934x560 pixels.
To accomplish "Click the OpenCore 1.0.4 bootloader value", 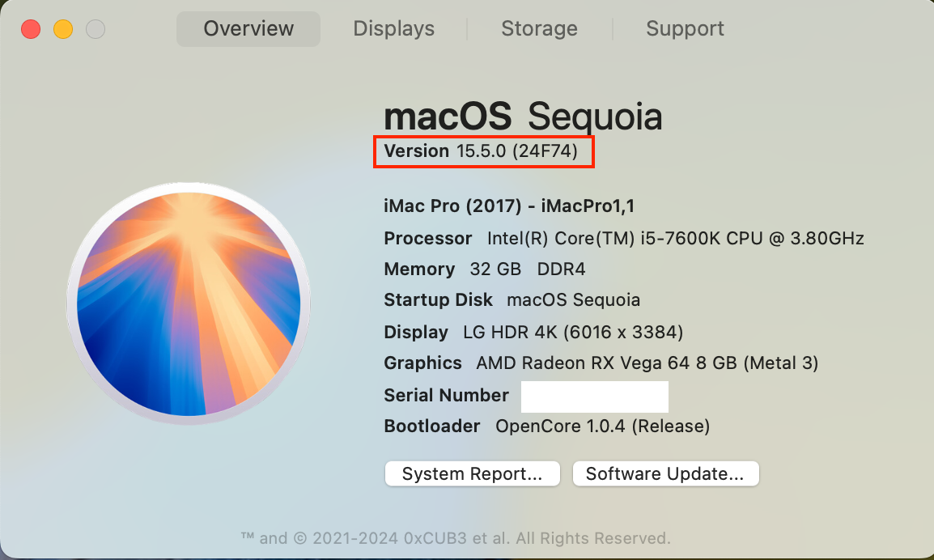I will pyautogui.click(x=602, y=426).
